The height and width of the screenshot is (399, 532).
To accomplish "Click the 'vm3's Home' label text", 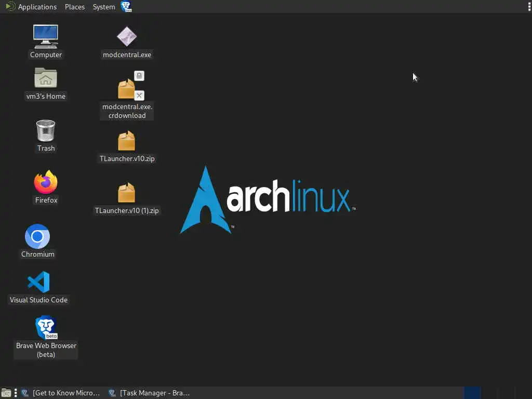I will pyautogui.click(x=46, y=96).
